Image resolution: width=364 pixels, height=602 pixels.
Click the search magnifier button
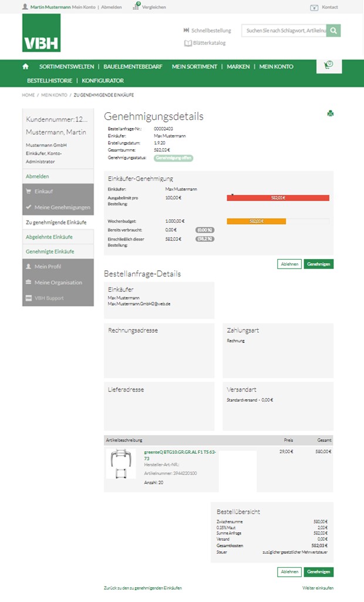(333, 31)
